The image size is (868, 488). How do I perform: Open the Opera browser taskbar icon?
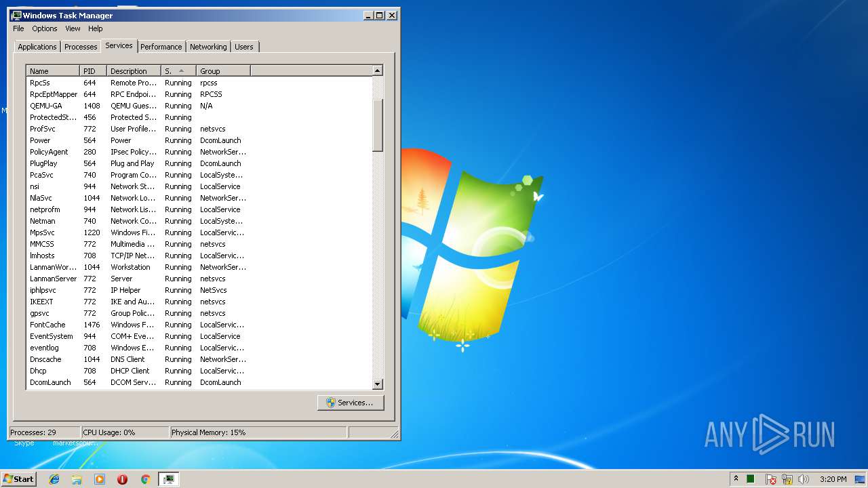pyautogui.click(x=122, y=479)
